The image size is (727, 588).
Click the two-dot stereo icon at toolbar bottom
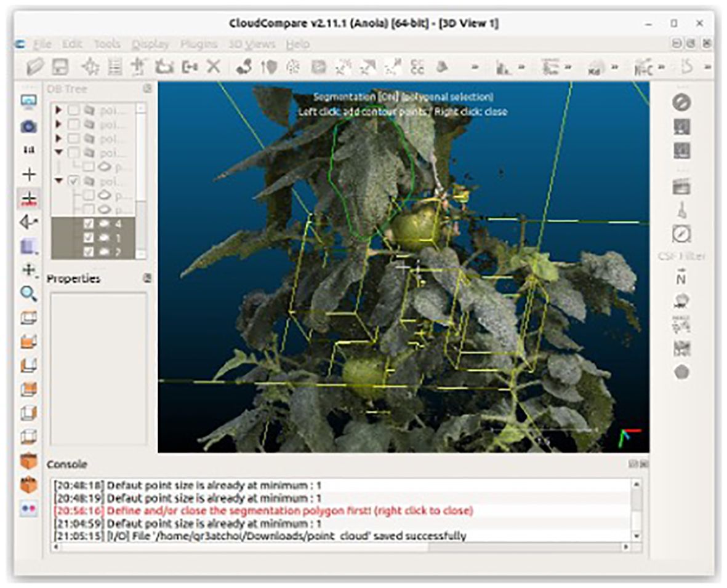(x=29, y=508)
